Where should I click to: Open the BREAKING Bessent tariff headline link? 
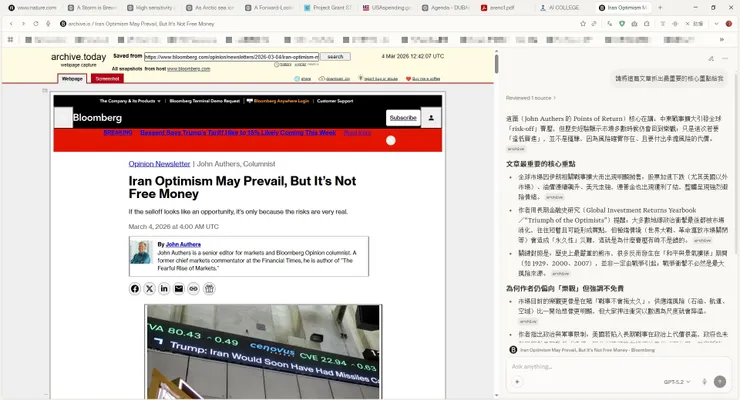tap(238, 133)
